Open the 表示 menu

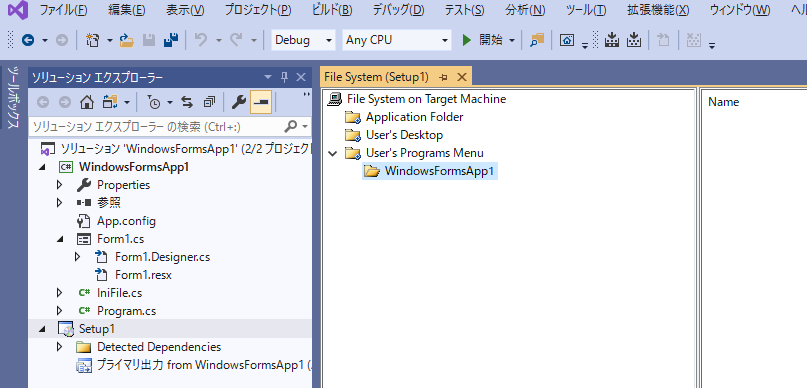(185, 10)
